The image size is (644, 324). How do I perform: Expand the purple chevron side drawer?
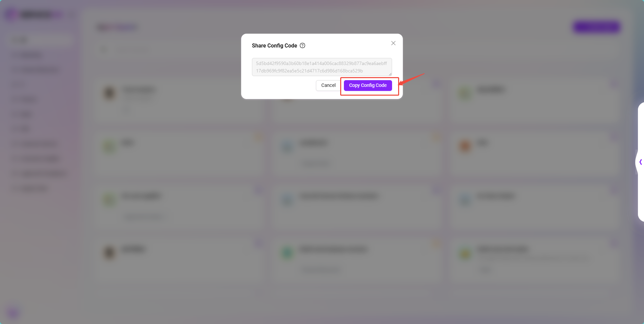click(x=640, y=162)
